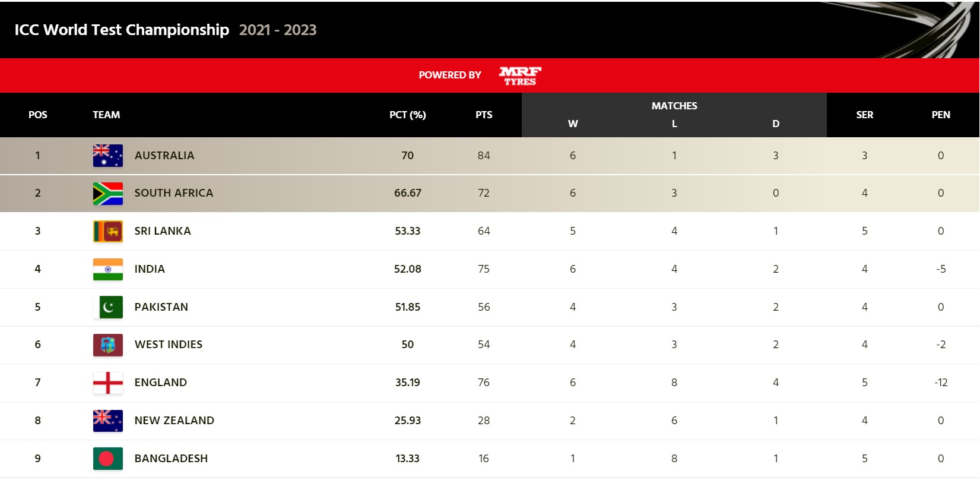This screenshot has width=980, height=483.
Task: Click the South Africa flag icon
Action: tap(107, 193)
